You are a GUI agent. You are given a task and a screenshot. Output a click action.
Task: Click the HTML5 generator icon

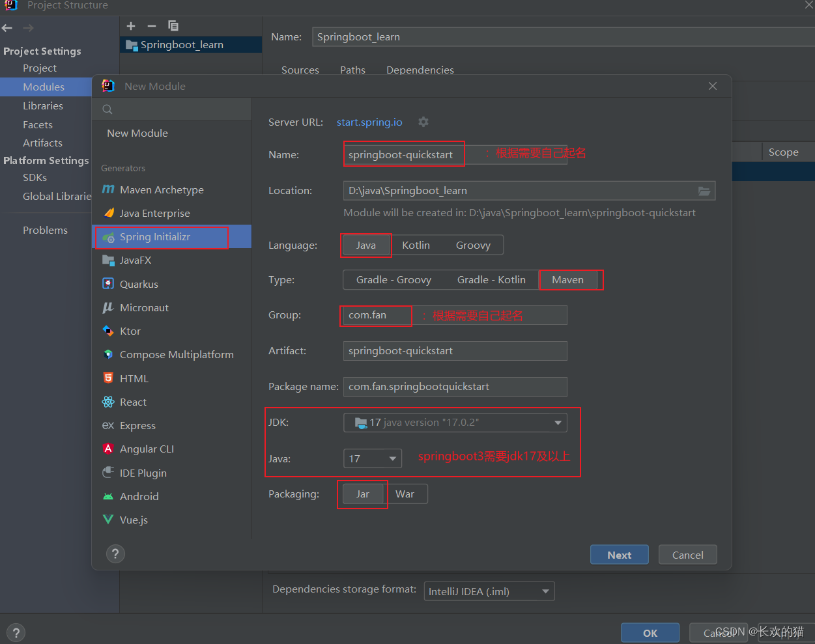(108, 378)
